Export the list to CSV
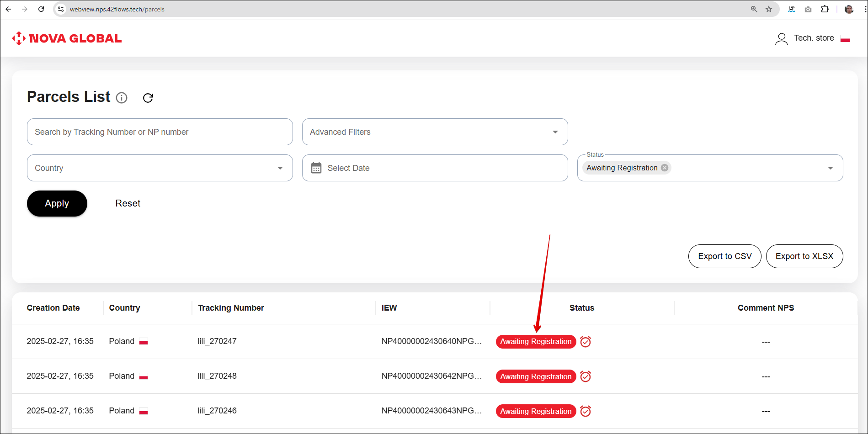 pyautogui.click(x=724, y=256)
